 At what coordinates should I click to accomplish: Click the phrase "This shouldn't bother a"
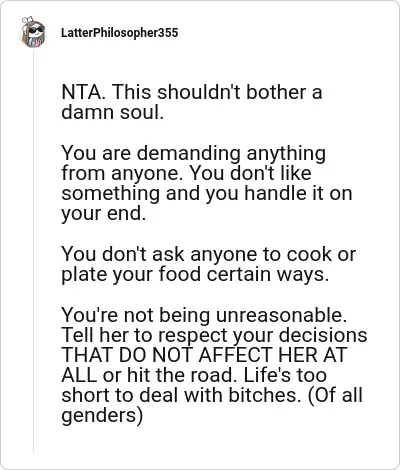coord(217,92)
